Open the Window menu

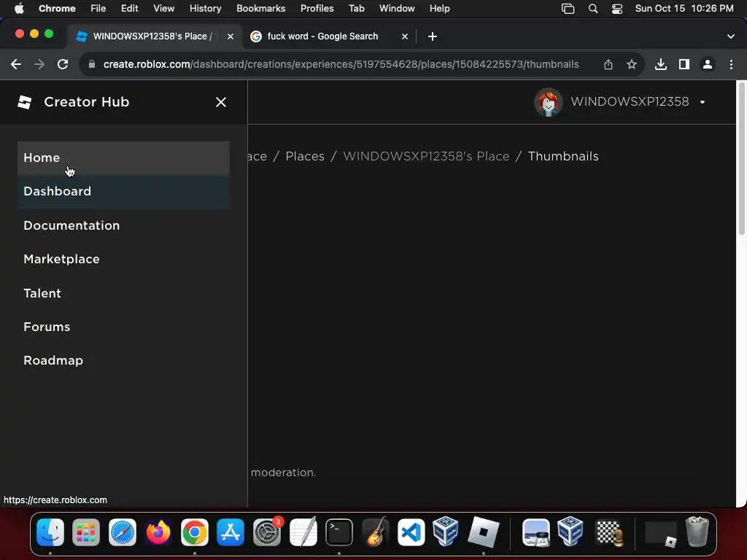tap(397, 9)
